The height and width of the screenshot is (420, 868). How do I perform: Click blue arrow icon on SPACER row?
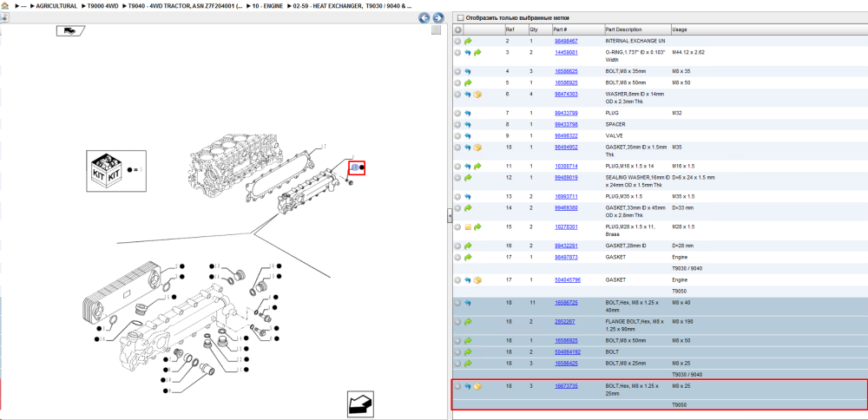[468, 124]
